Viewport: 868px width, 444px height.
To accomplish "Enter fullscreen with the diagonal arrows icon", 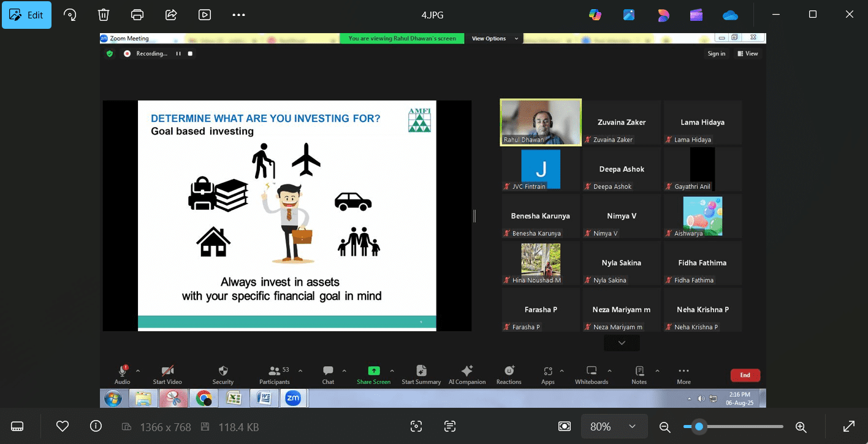I will click(849, 426).
